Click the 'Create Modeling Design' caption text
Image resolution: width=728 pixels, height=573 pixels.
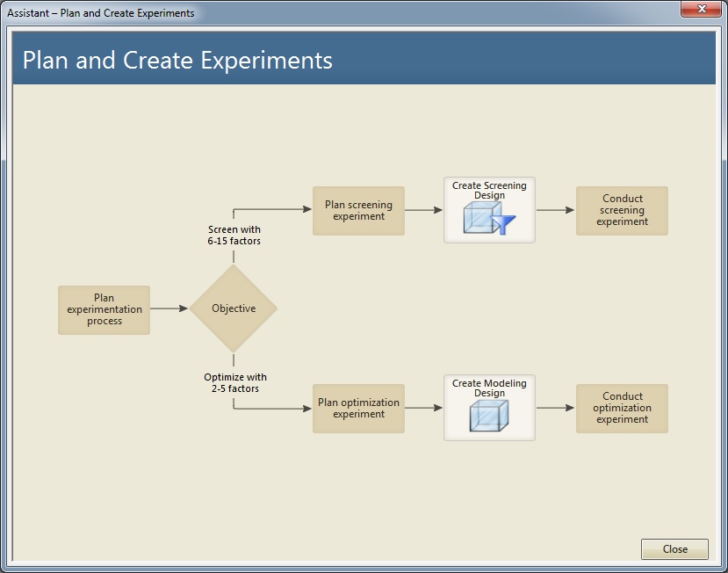489,388
